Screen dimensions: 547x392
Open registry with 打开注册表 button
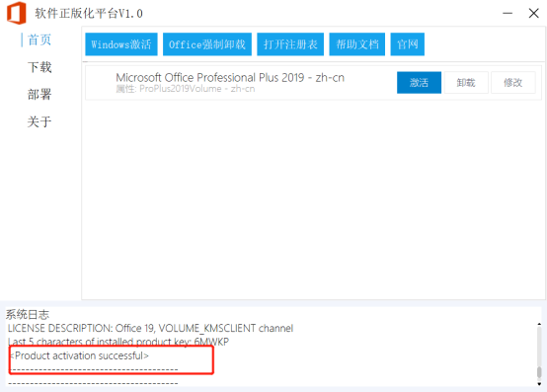tap(290, 44)
